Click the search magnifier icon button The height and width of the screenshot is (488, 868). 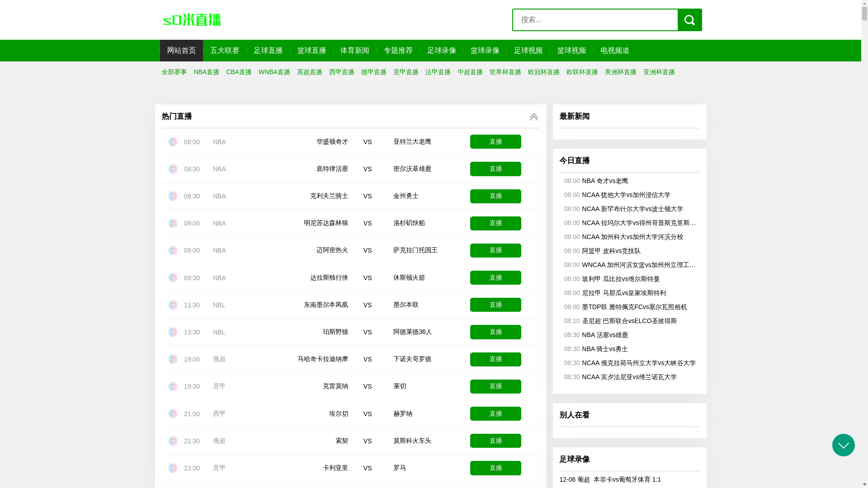689,20
